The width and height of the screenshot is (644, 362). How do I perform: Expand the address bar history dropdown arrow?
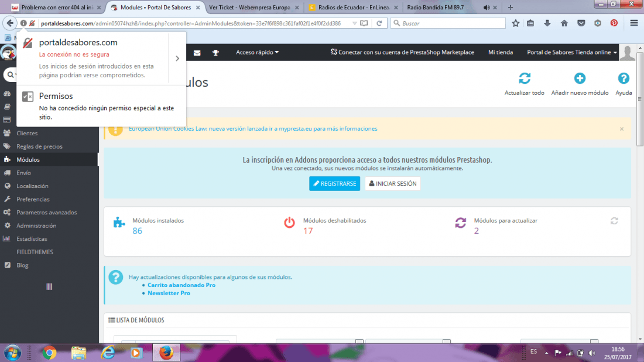[x=354, y=23]
